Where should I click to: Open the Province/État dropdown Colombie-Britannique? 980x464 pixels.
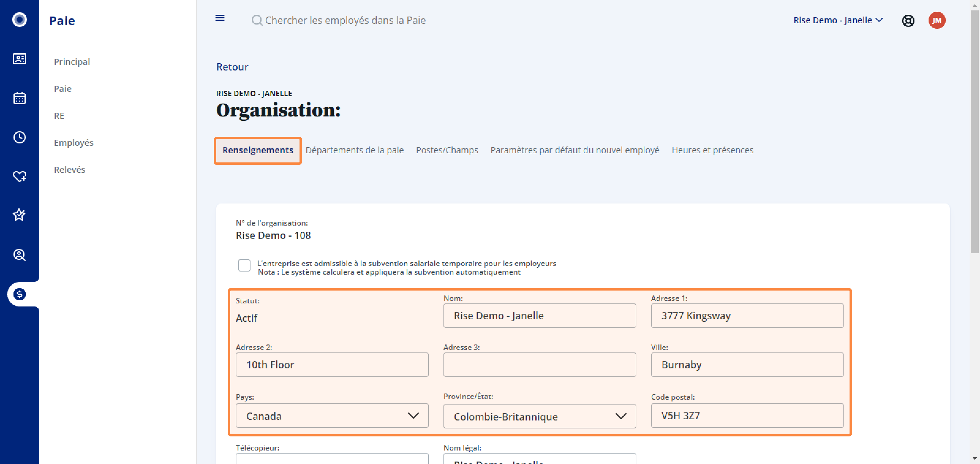tap(539, 416)
